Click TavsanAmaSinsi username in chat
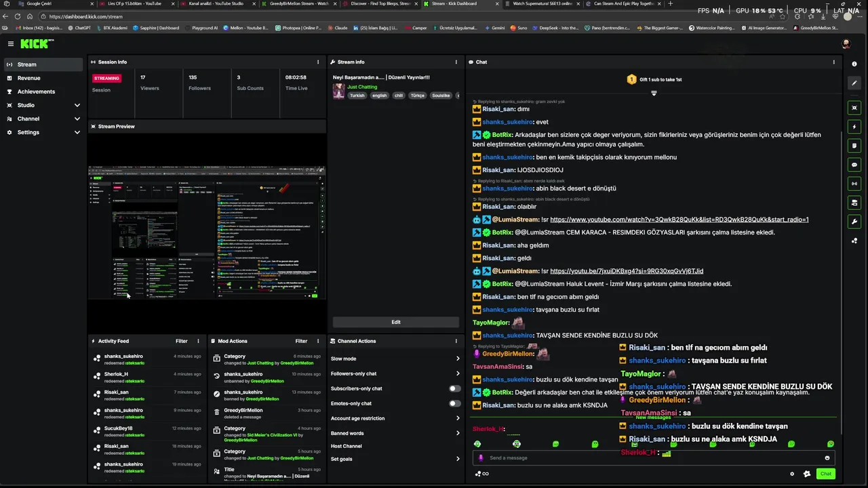Viewport: 868px width, 488px height. pos(498,367)
